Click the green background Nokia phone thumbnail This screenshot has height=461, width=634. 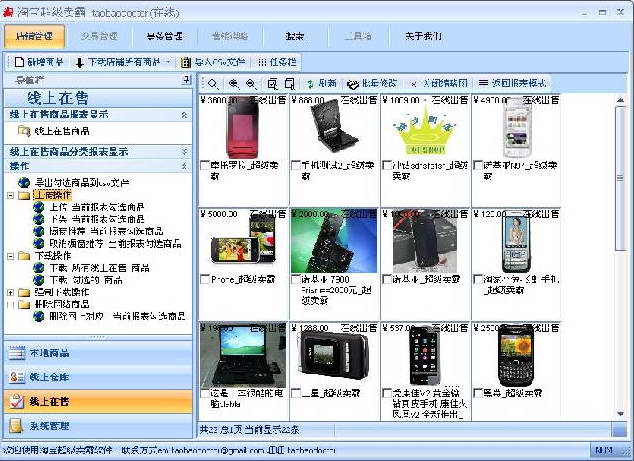coord(334,241)
